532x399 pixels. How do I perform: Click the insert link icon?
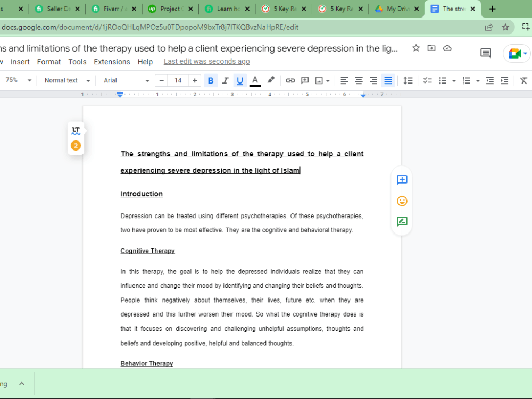(x=290, y=80)
